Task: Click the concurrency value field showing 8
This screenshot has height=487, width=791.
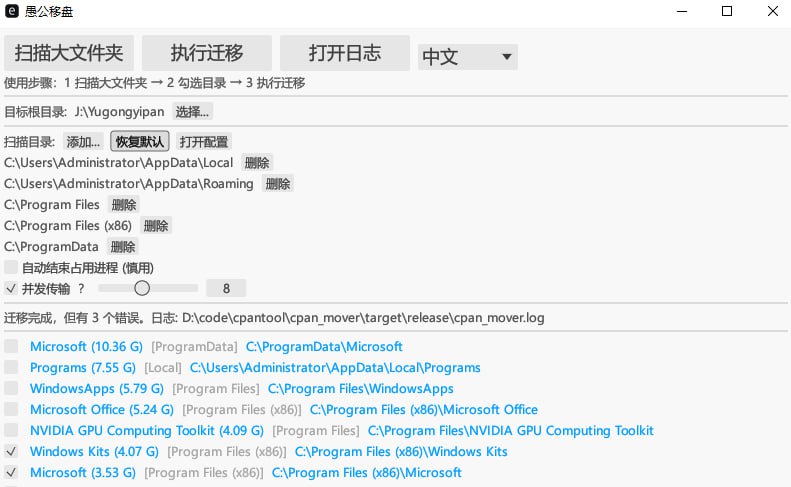Action: click(226, 289)
